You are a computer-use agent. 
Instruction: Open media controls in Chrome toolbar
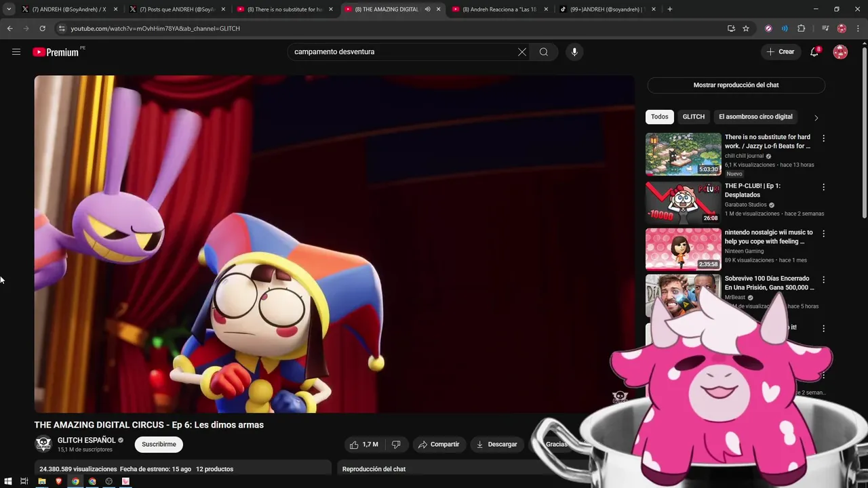pyautogui.click(x=825, y=28)
